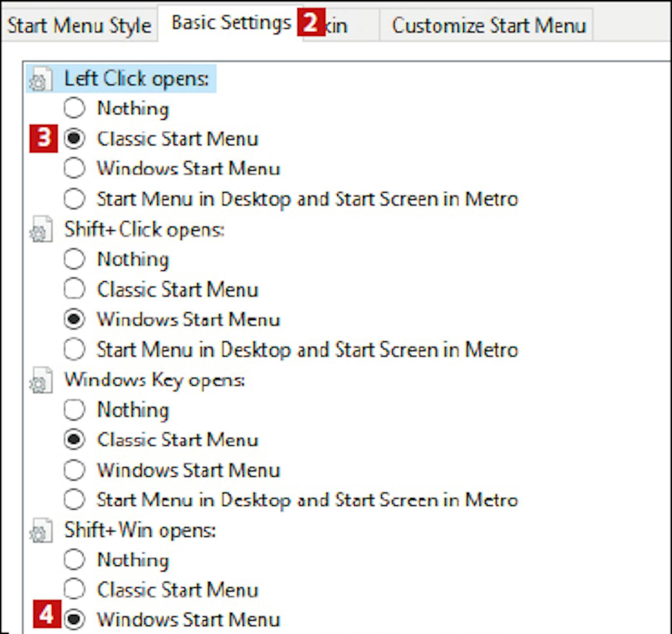The height and width of the screenshot is (634, 672).
Task: Select Classic Start Menu under Shift+Win opens
Action: [74, 590]
